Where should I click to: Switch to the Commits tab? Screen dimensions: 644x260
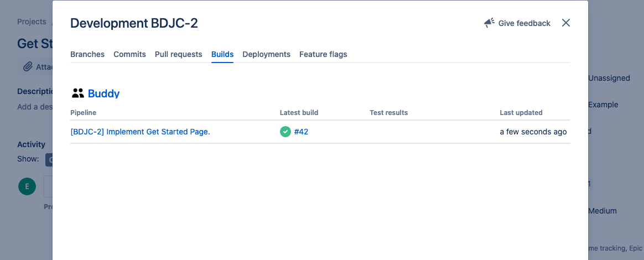[x=130, y=54]
